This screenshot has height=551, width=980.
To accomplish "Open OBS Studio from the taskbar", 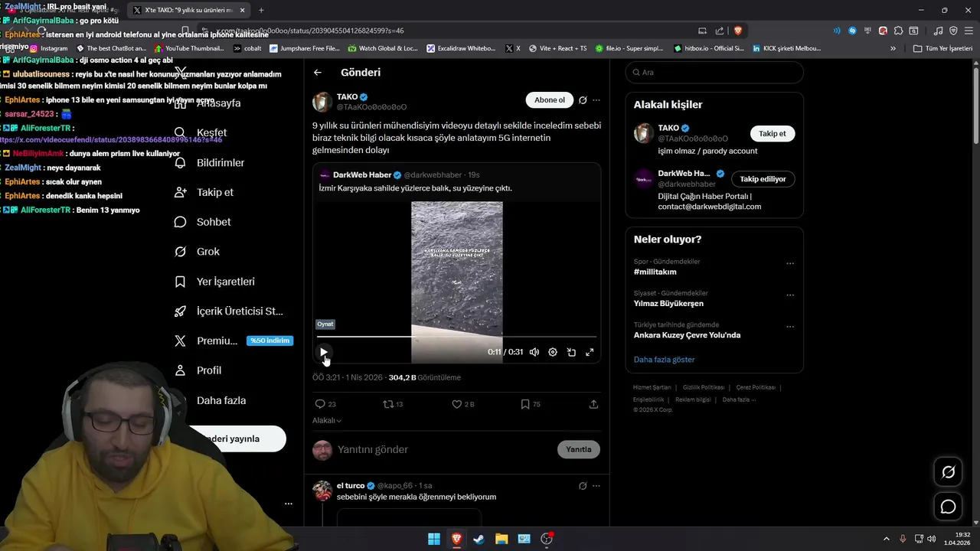I will (x=547, y=539).
